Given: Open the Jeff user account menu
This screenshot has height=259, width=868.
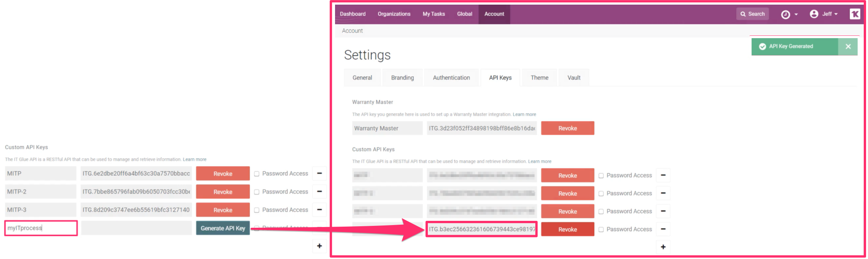Looking at the screenshot, I should click(x=824, y=14).
